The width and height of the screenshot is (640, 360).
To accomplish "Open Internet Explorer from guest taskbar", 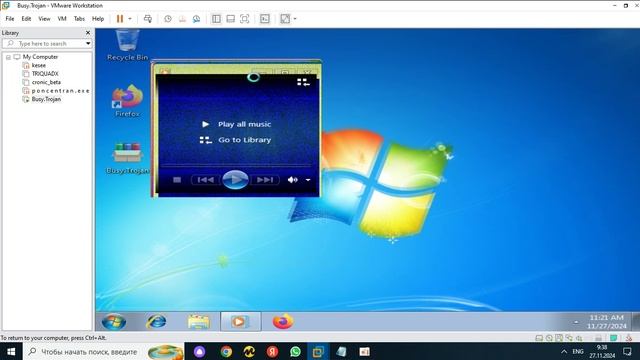I will point(157,322).
